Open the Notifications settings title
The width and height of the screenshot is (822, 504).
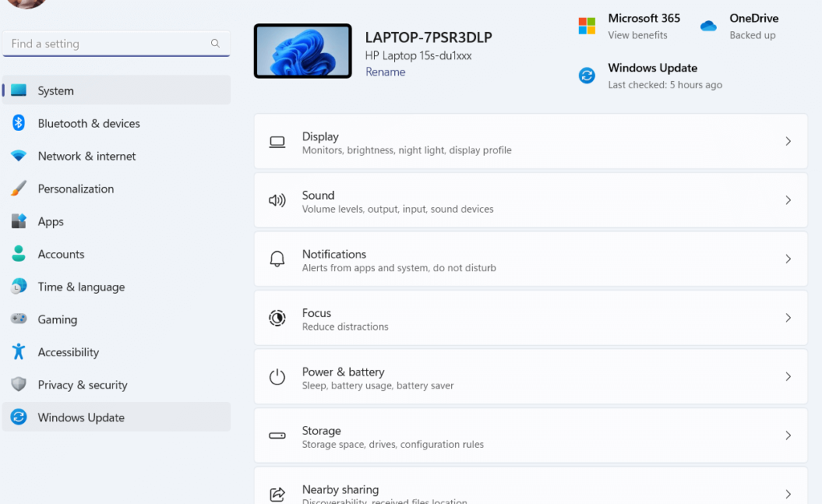point(334,254)
